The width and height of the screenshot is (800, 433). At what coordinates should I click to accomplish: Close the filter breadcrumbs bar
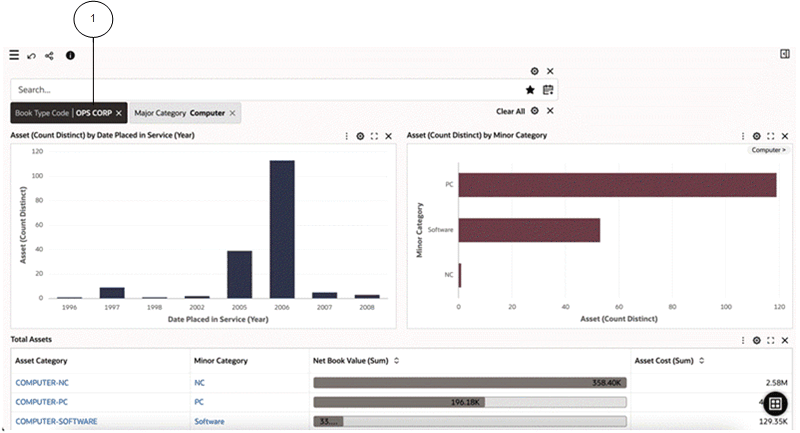550,111
